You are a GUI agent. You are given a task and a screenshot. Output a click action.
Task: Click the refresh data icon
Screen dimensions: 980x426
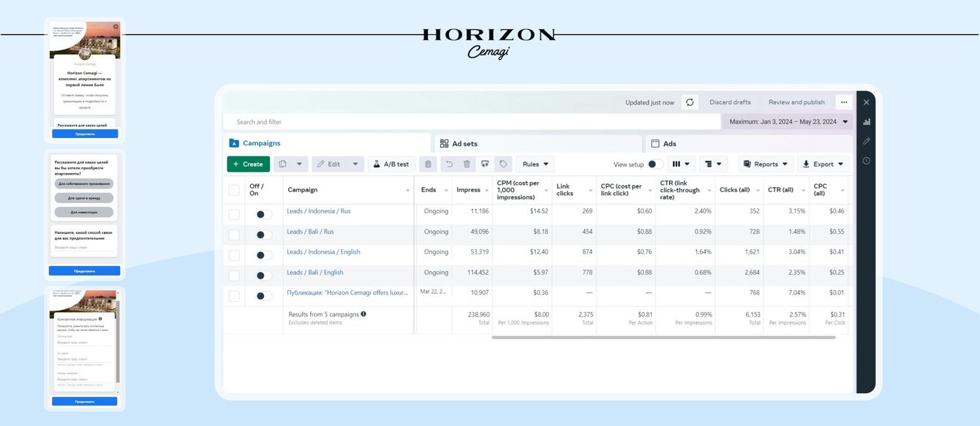690,102
